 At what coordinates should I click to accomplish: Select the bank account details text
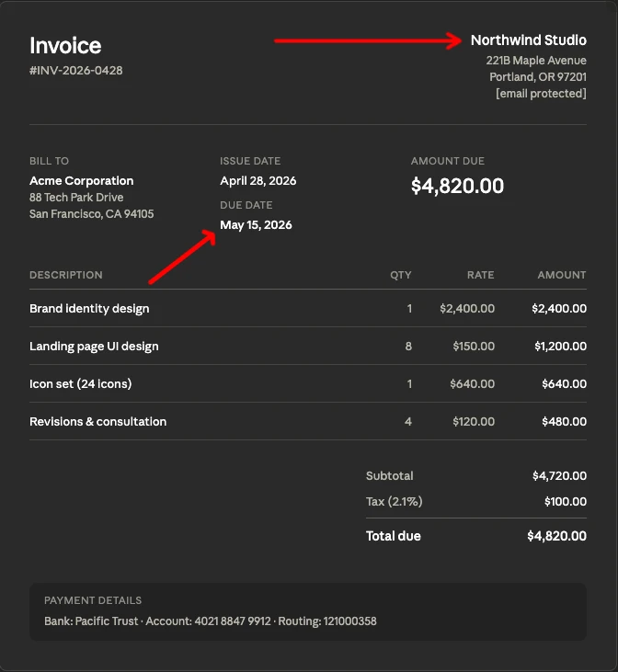(211, 621)
